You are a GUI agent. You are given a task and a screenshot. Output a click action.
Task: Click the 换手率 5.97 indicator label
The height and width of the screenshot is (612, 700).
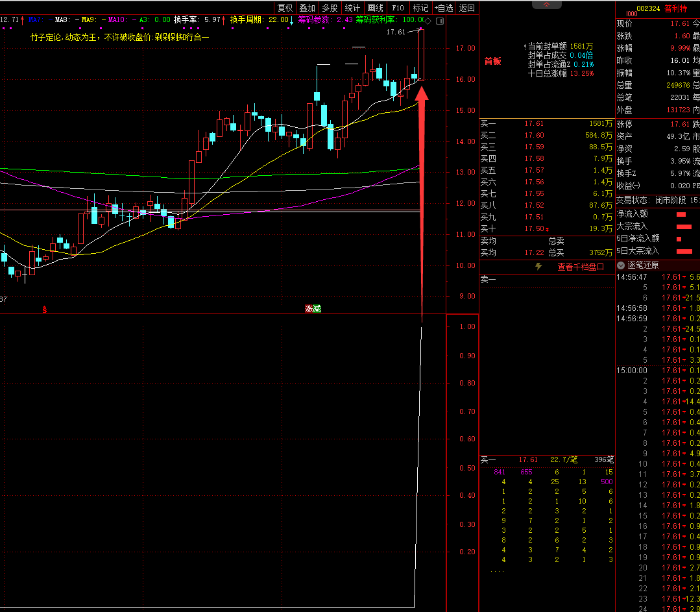click(197, 19)
